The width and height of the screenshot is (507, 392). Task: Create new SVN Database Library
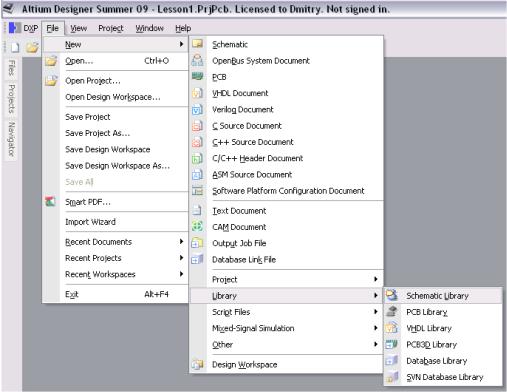click(443, 377)
